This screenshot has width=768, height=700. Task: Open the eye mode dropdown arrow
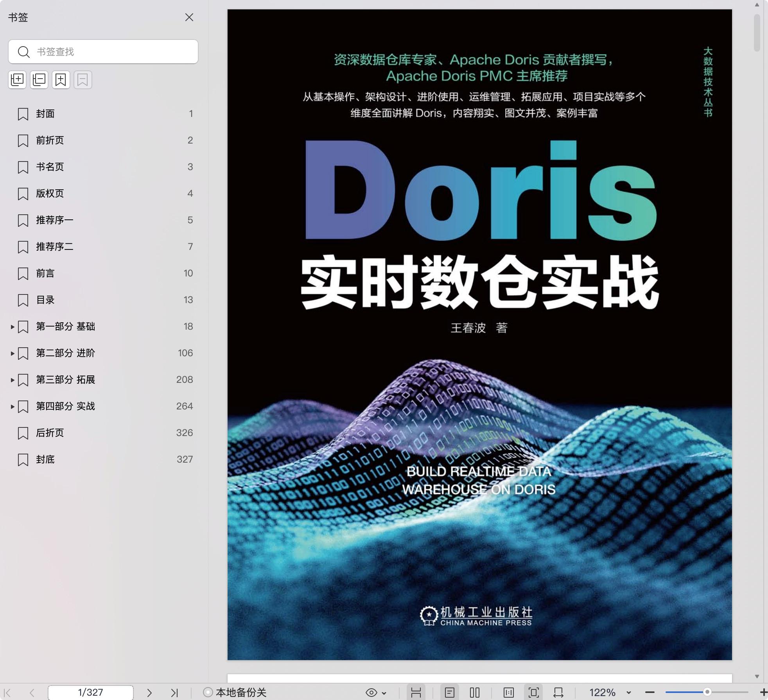(x=384, y=693)
